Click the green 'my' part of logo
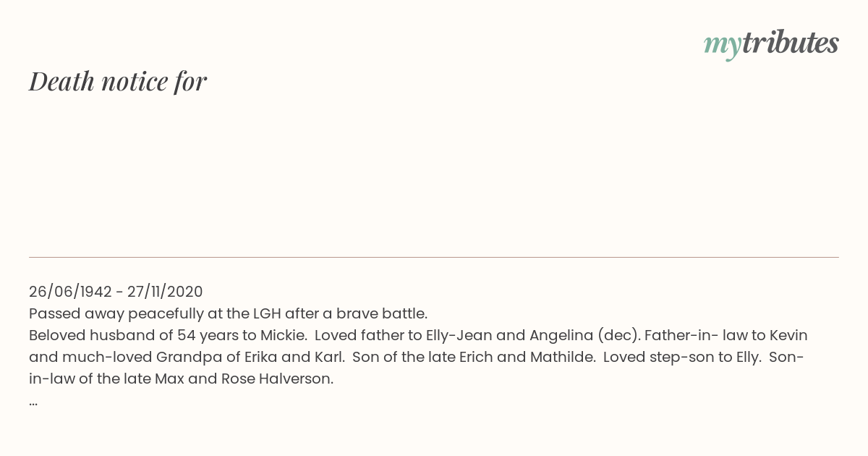 pos(722,46)
